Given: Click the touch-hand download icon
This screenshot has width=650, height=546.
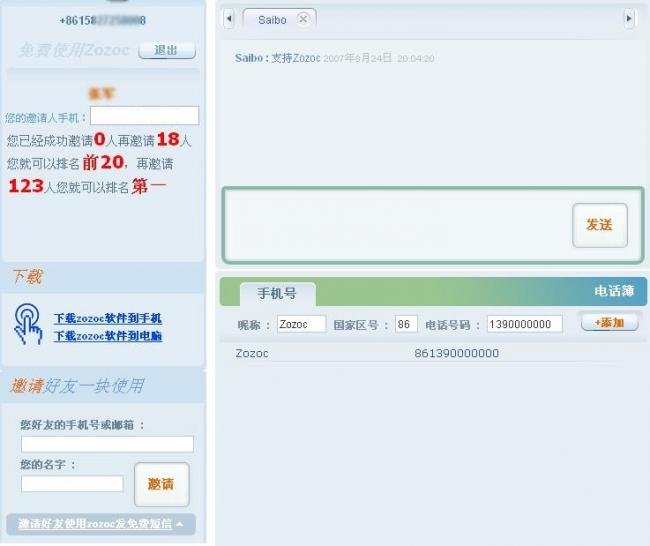Looking at the screenshot, I should (x=28, y=324).
